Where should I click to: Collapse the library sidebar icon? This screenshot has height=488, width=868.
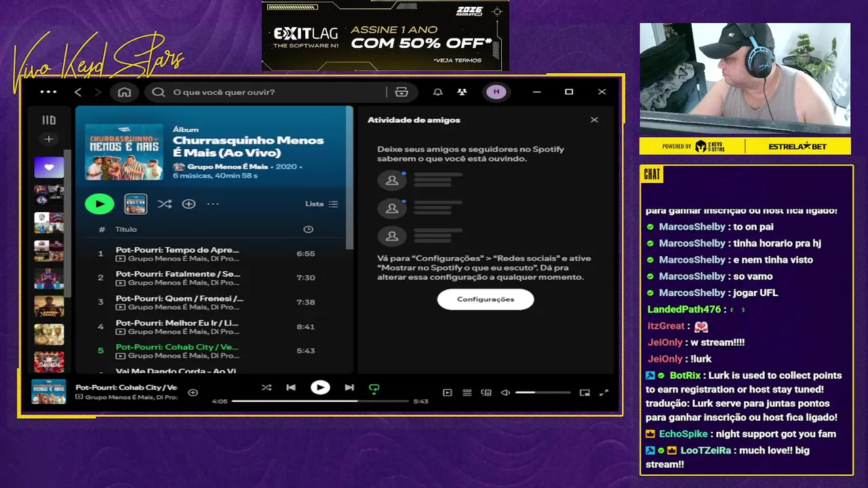pyautogui.click(x=49, y=120)
